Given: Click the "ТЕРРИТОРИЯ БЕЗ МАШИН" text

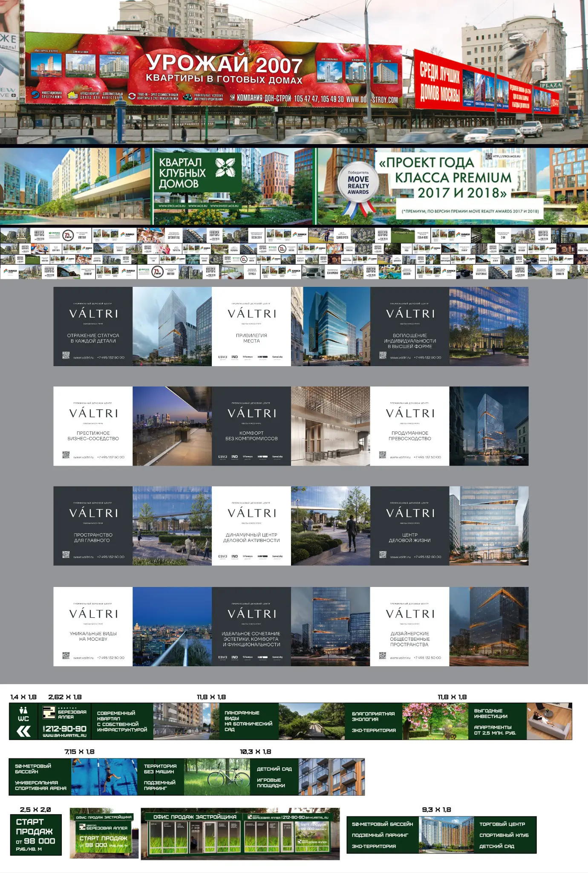Looking at the screenshot, I should tap(160, 769).
